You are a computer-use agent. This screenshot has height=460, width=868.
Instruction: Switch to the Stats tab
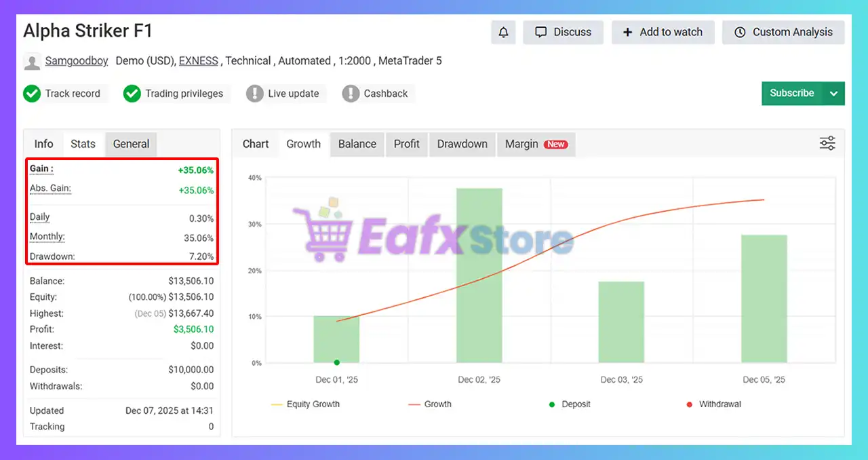[x=83, y=144]
